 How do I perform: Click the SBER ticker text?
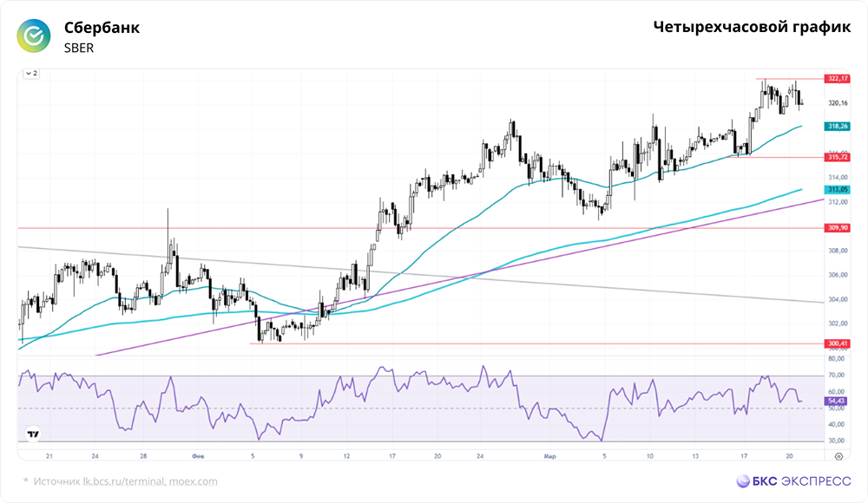coord(79,49)
